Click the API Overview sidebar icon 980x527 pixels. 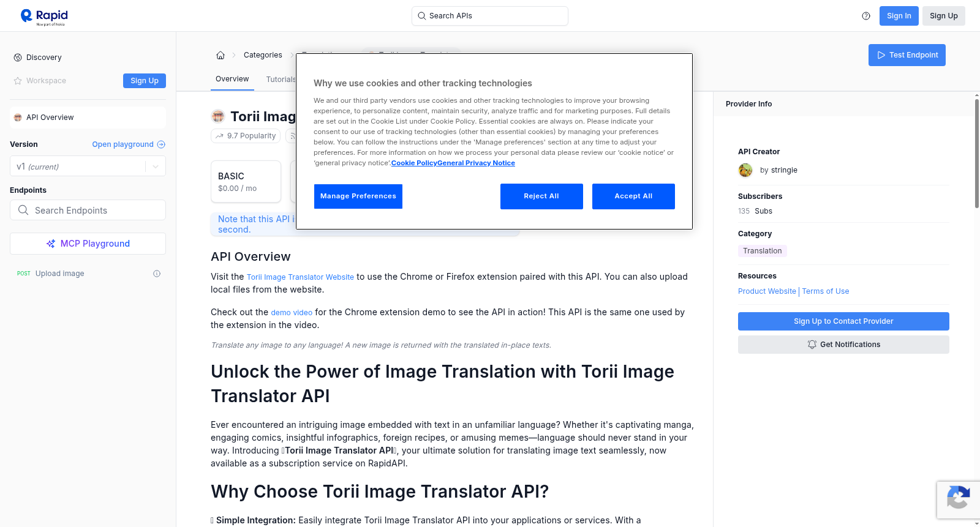(18, 118)
